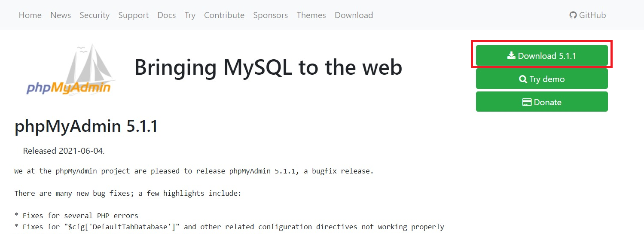Open the Themes navigation link
This screenshot has width=644, height=234.
311,15
